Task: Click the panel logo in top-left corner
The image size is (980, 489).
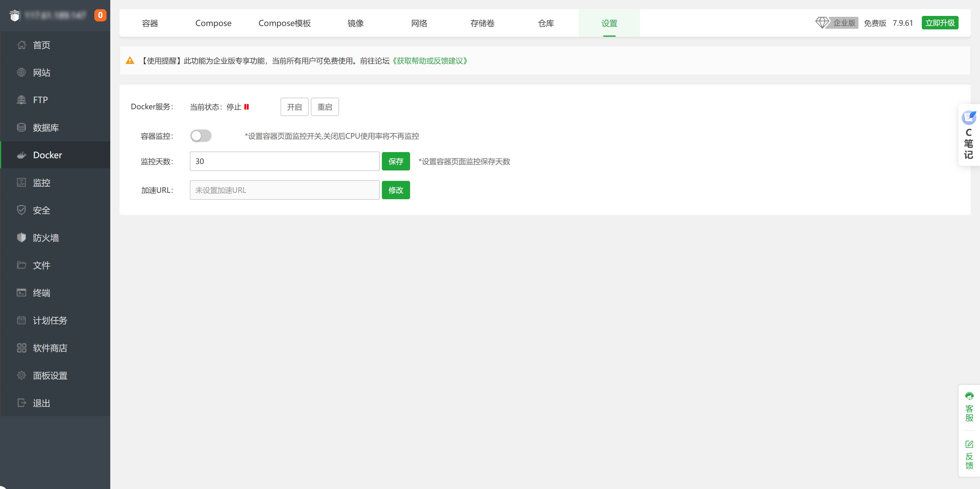Action: coord(14,15)
